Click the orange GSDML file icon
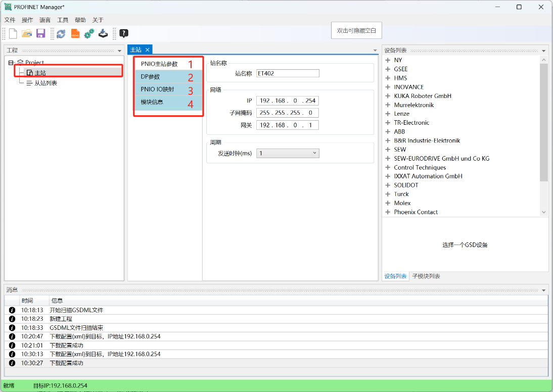Viewport: 553px width, 392px height. tap(75, 33)
